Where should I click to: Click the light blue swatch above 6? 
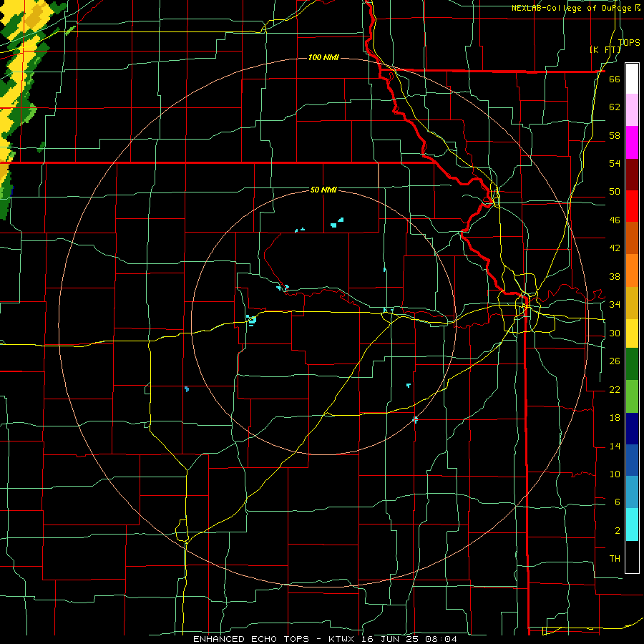coord(632,492)
